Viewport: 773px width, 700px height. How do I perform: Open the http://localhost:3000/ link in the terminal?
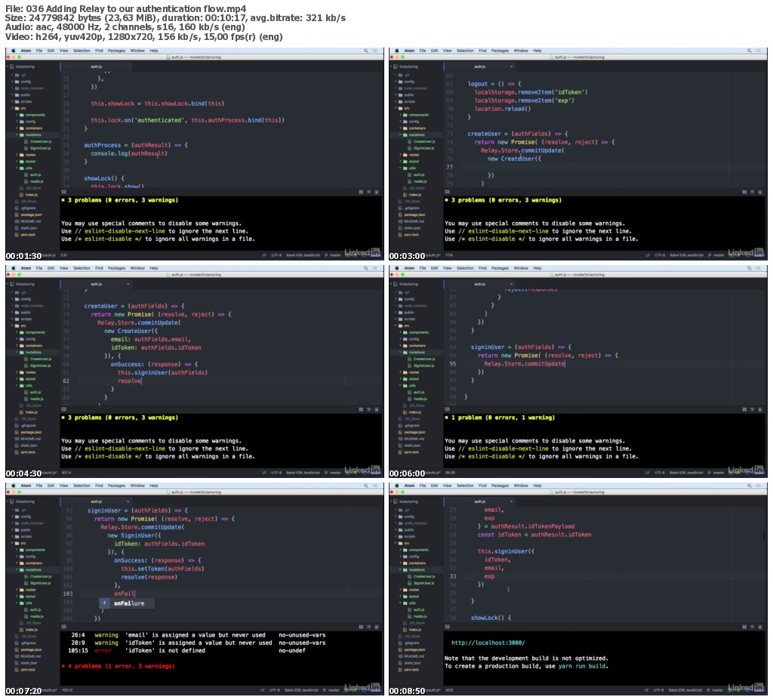pyautogui.click(x=488, y=643)
